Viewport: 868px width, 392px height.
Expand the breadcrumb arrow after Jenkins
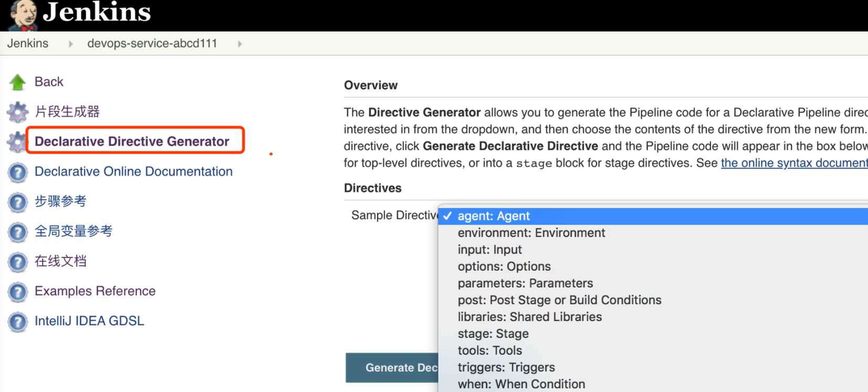[x=71, y=44]
